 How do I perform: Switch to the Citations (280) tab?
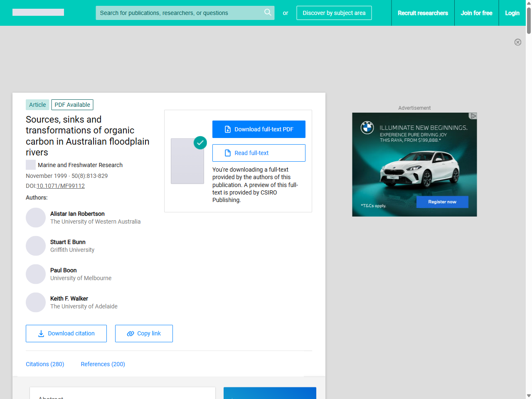point(45,364)
